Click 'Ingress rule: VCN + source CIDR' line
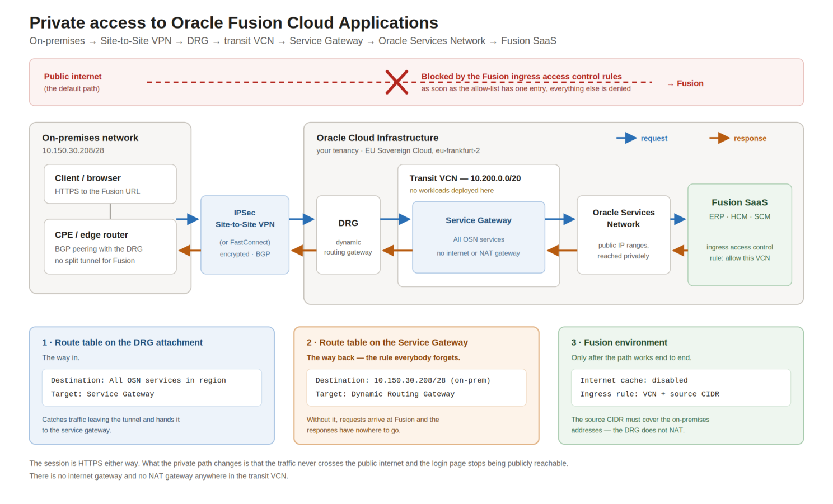This screenshot has height=504, width=833. point(649,394)
